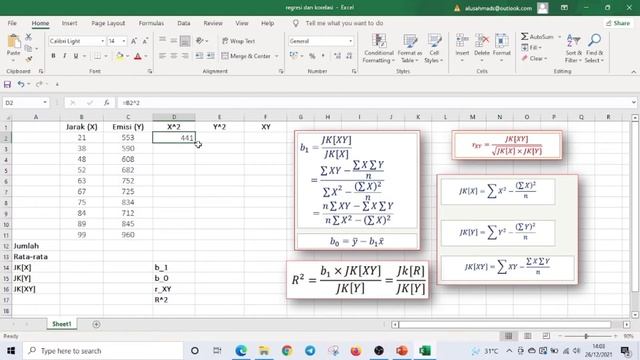Click the Save icon in quick access
The width and height of the screenshot is (640, 360).
click(7, 84)
